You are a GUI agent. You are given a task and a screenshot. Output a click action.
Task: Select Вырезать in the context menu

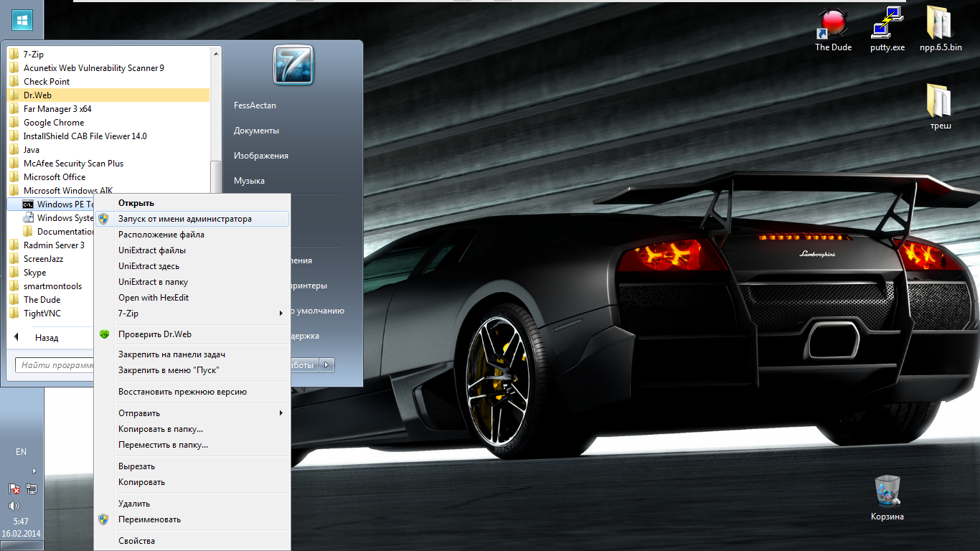[x=192, y=466]
